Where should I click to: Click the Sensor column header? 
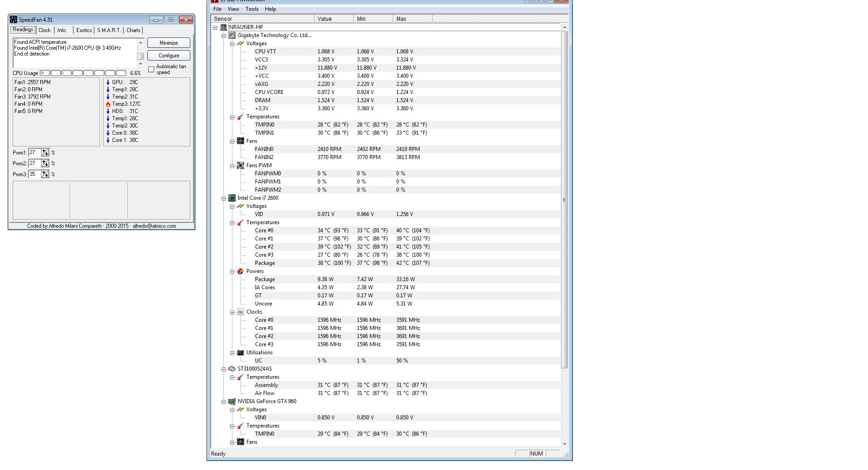263,19
